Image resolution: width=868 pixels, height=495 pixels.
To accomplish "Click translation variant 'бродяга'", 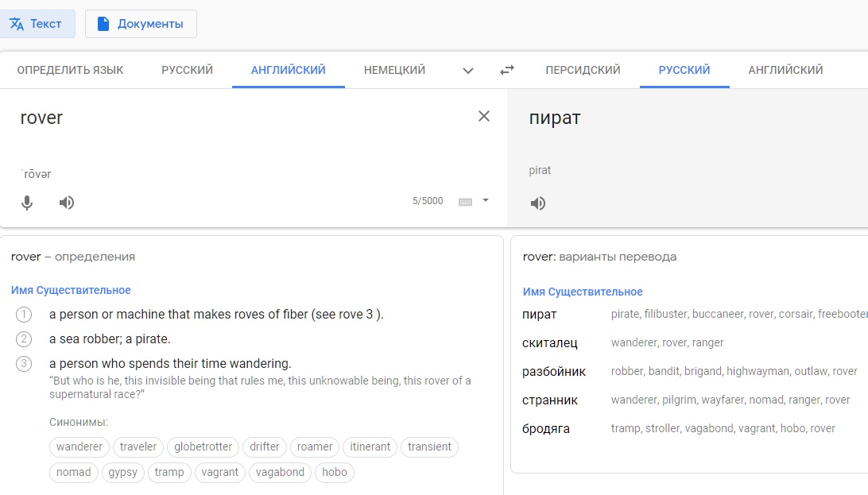I will tap(546, 428).
